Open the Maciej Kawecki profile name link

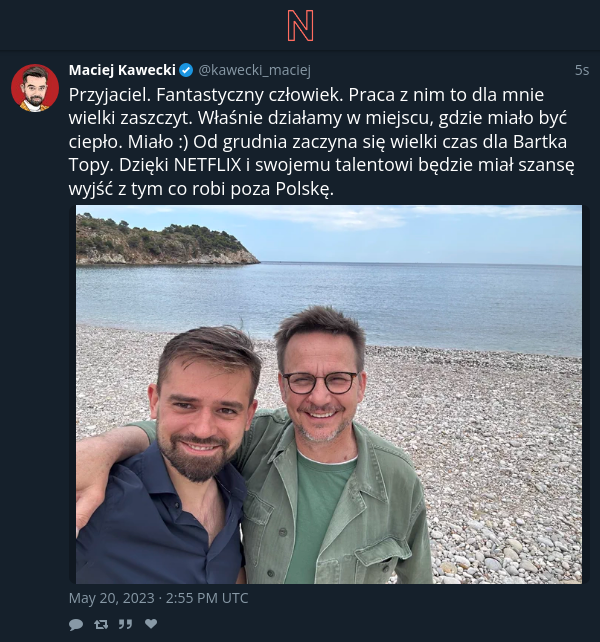coord(122,70)
